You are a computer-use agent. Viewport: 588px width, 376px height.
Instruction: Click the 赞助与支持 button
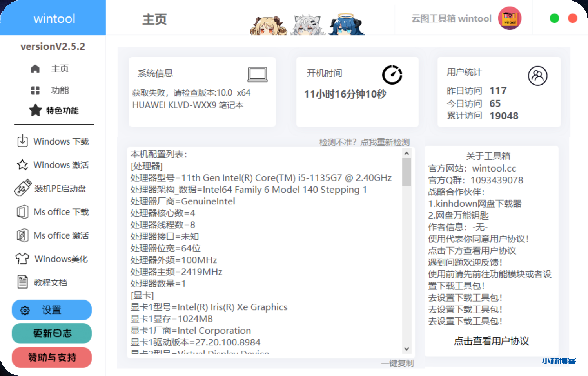tap(52, 357)
